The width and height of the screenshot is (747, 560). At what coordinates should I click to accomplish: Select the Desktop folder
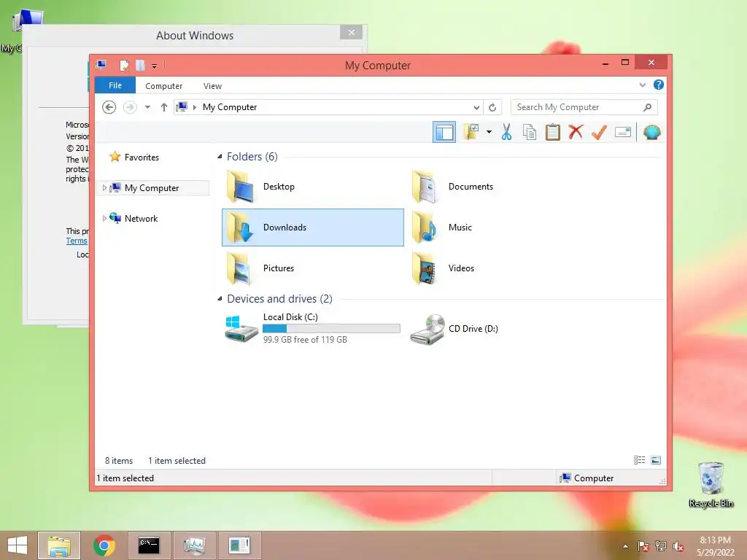[312, 187]
